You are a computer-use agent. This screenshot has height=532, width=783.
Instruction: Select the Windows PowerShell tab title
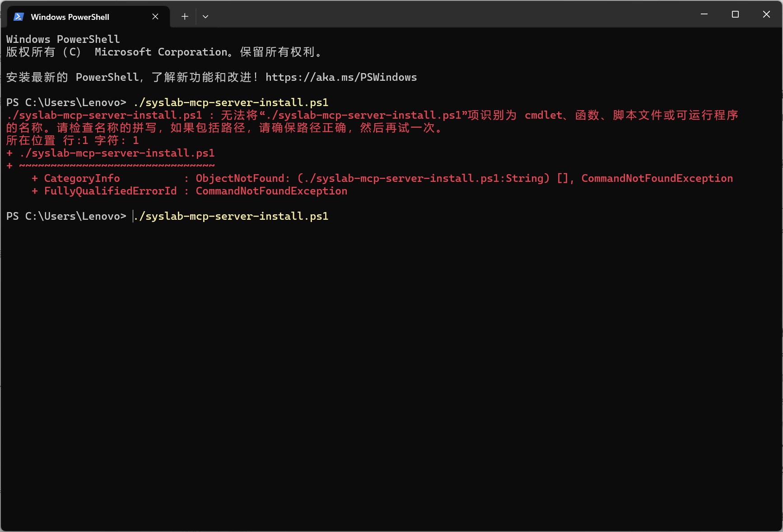pos(70,17)
